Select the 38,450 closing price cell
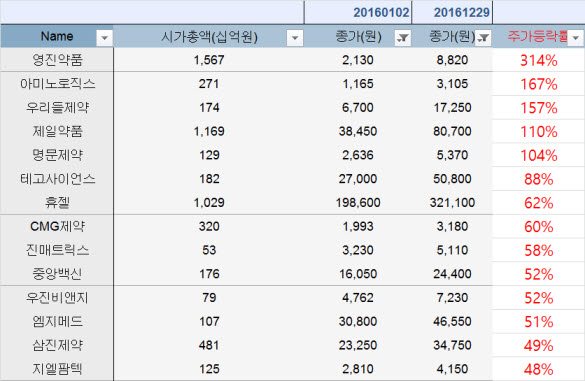The width and height of the screenshot is (585, 381). (x=358, y=131)
